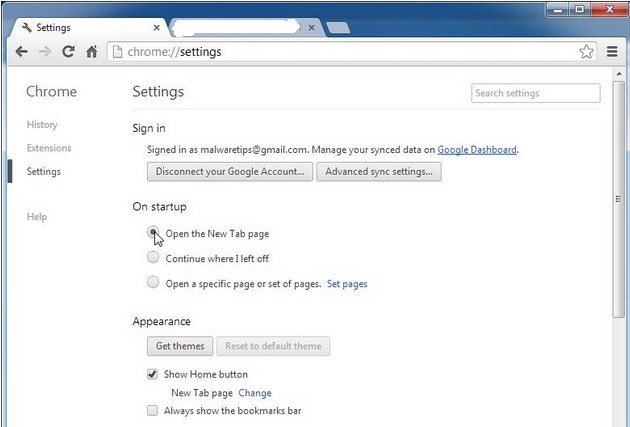Screen dimensions: 630x427
Task: Open Extensions in the sidebar
Action: (x=49, y=148)
